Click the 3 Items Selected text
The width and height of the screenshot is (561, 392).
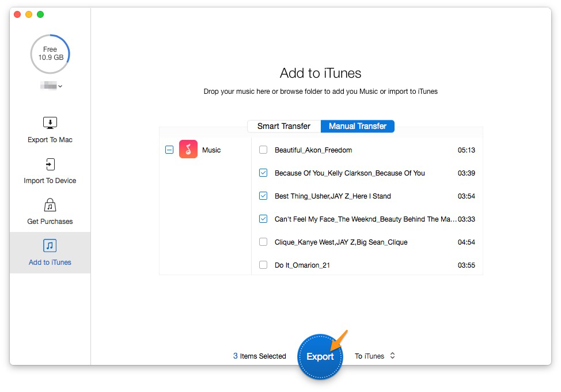[260, 356]
